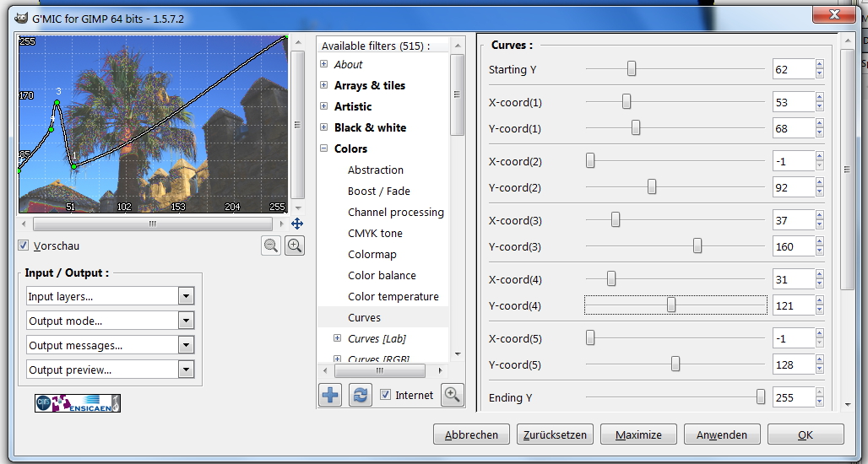Click the Y-coord(5) slider handle
The image size is (868, 464).
(x=675, y=364)
